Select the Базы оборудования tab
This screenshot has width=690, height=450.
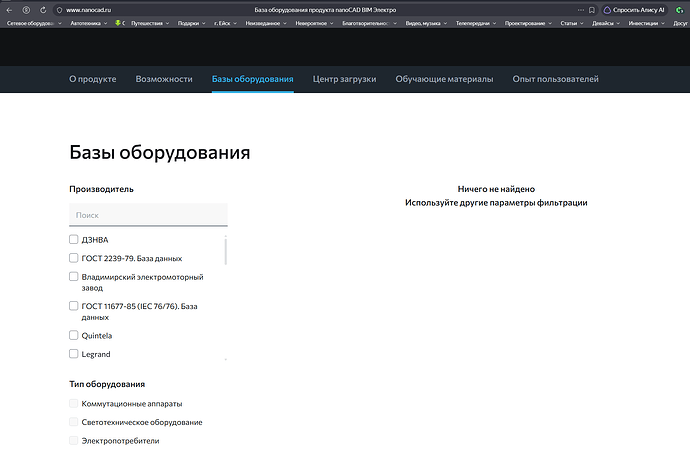253,79
